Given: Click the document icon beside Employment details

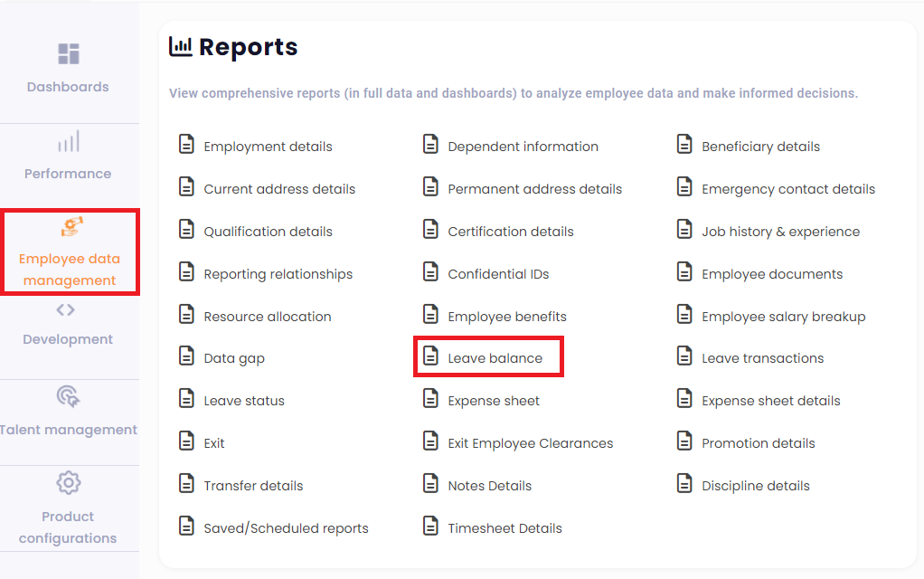Looking at the screenshot, I should coord(186,145).
